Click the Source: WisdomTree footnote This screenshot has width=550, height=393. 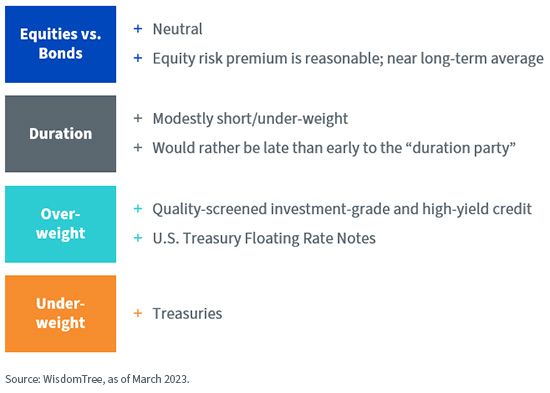97,379
